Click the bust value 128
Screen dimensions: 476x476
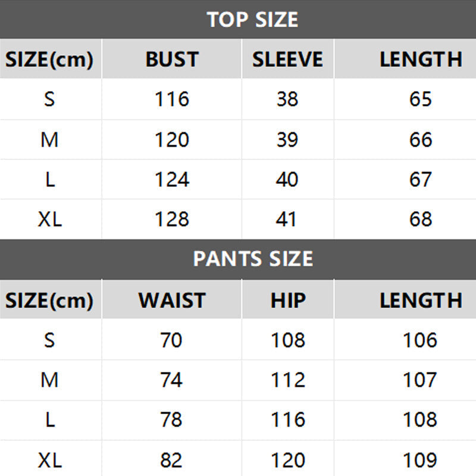pos(172,220)
